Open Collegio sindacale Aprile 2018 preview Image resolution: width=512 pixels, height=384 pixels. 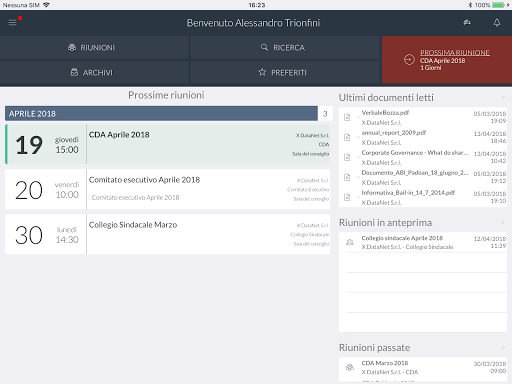point(423,242)
